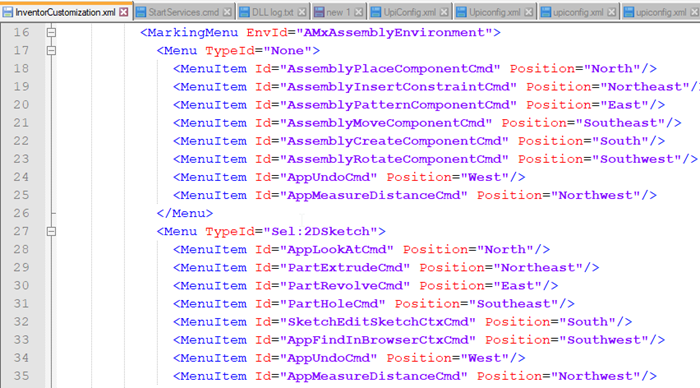Switch to the new 1 tab

338,12
